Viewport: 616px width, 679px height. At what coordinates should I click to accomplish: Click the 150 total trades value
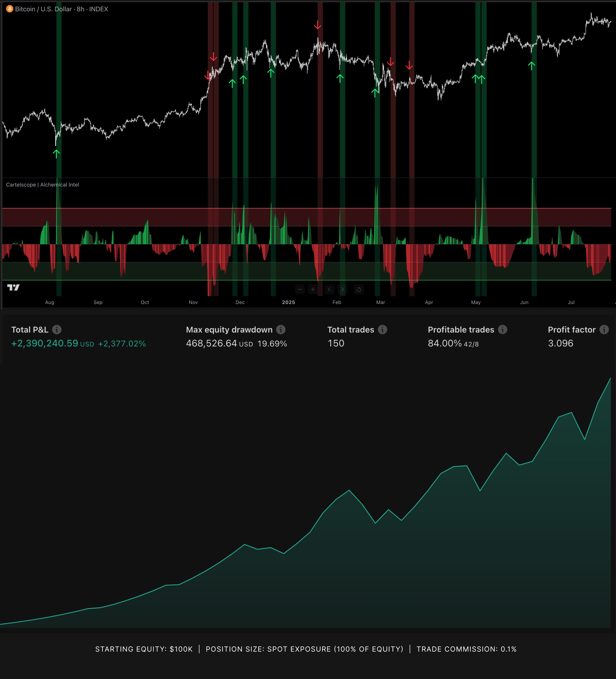(x=336, y=344)
